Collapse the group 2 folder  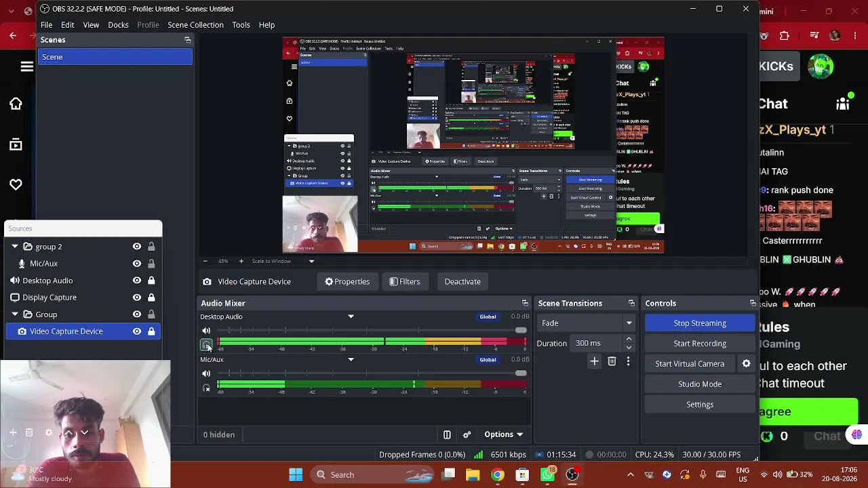15,247
